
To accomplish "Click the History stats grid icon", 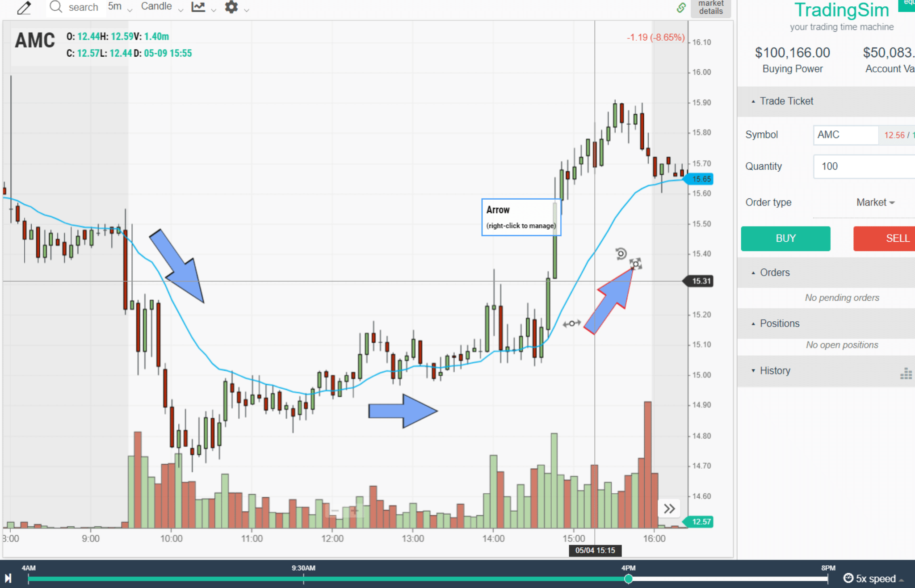I will [x=906, y=374].
